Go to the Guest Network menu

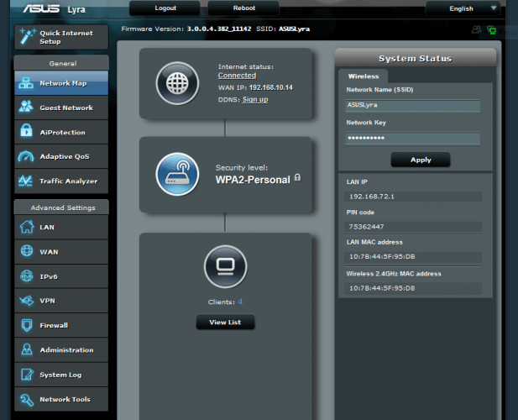(61, 108)
